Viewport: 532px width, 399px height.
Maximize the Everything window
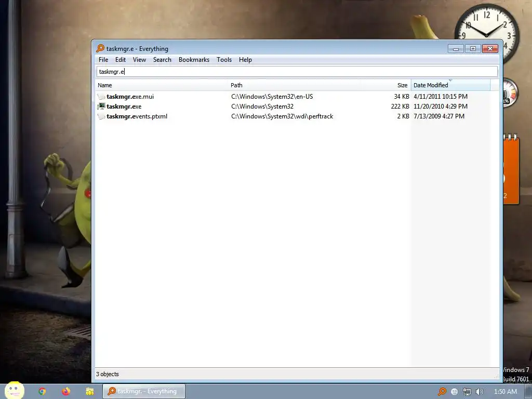(x=473, y=49)
